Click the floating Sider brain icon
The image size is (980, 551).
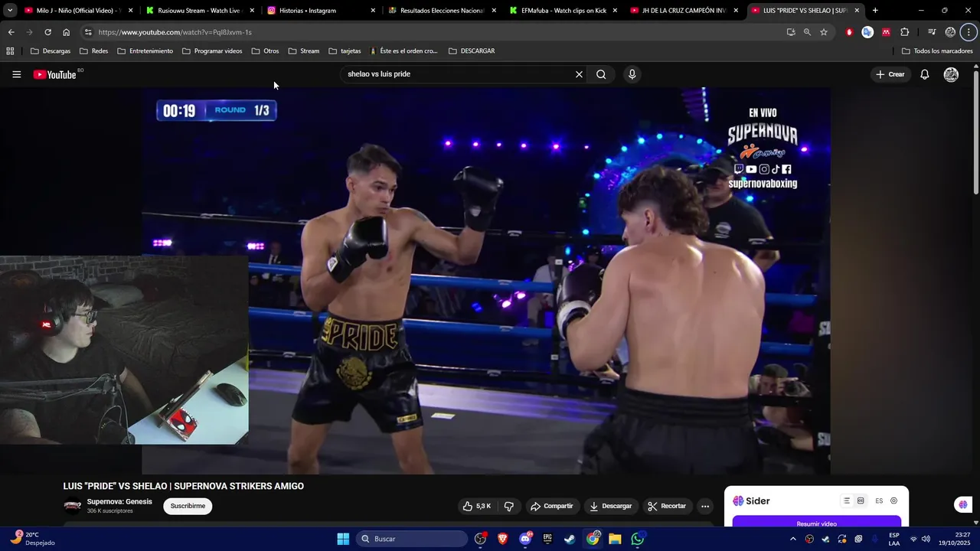[x=963, y=504]
